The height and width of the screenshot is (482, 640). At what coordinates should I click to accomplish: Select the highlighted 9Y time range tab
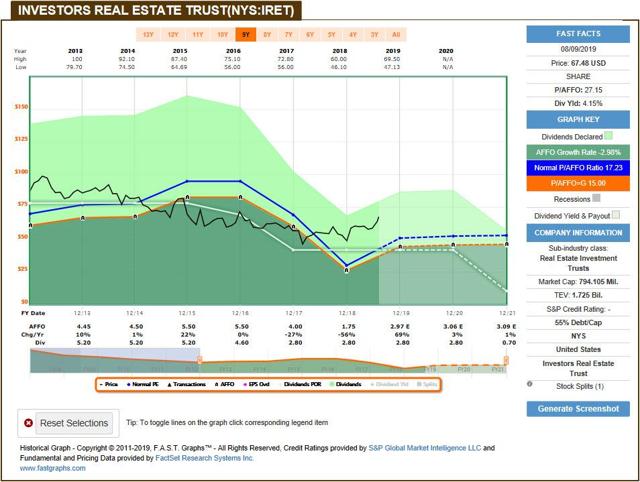tap(246, 35)
